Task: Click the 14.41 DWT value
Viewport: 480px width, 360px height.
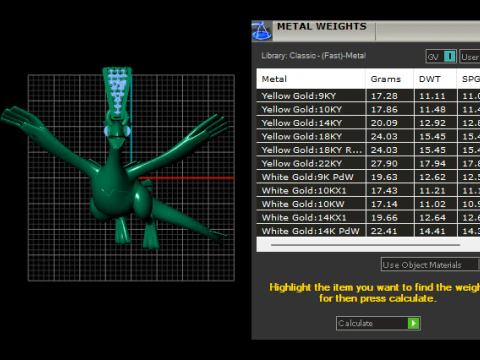Action: pos(432,231)
